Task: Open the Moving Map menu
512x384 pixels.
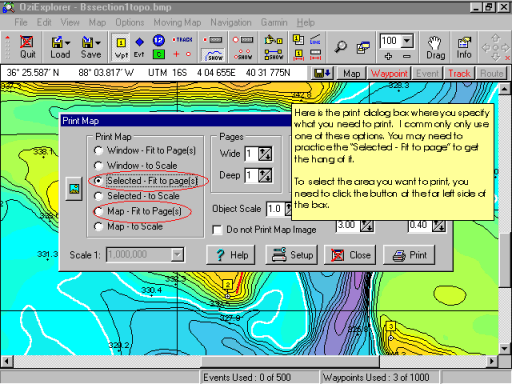Action: click(x=177, y=22)
